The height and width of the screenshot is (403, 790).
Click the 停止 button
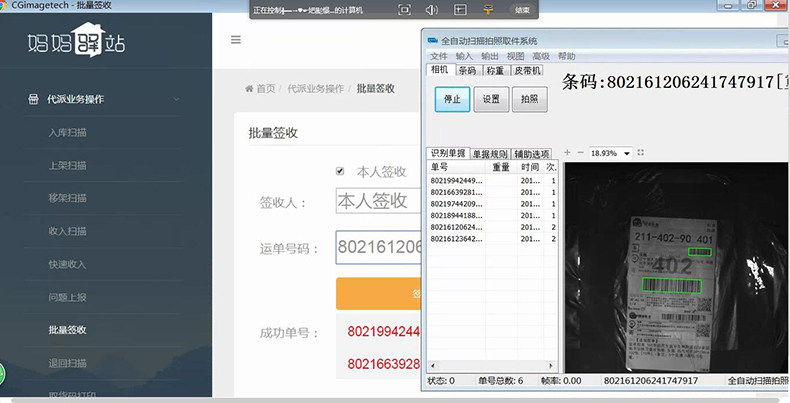(x=452, y=99)
